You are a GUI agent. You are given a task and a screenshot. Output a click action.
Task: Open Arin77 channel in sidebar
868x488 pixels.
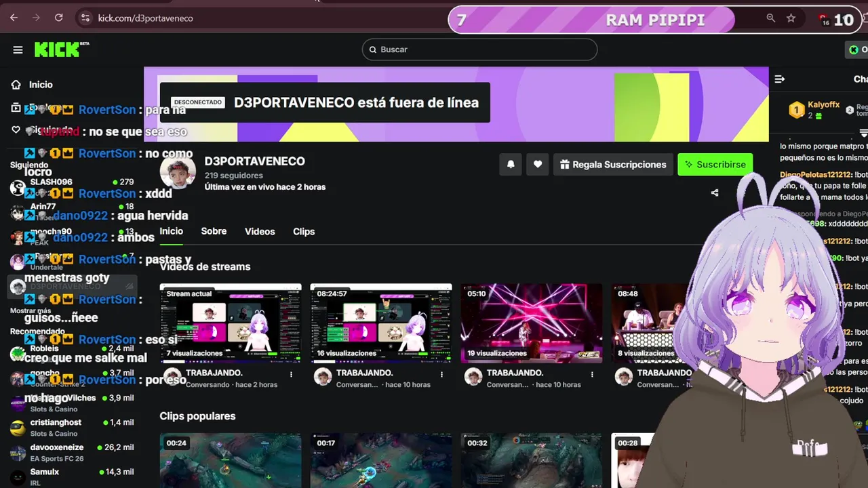(x=72, y=211)
